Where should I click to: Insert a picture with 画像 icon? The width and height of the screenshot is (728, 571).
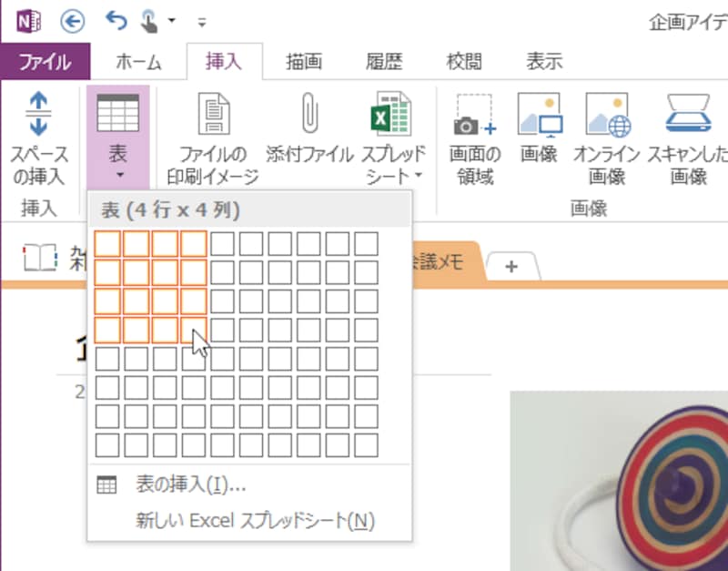(539, 115)
